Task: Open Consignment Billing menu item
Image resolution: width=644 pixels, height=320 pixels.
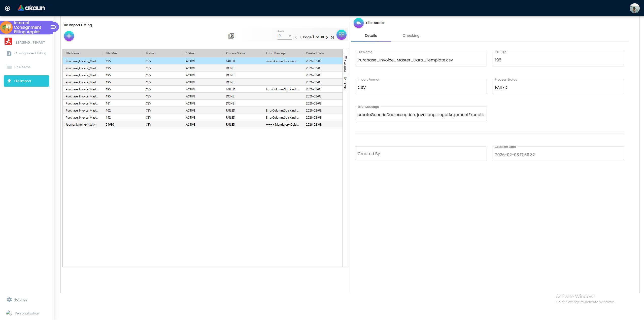Action: tap(26, 53)
